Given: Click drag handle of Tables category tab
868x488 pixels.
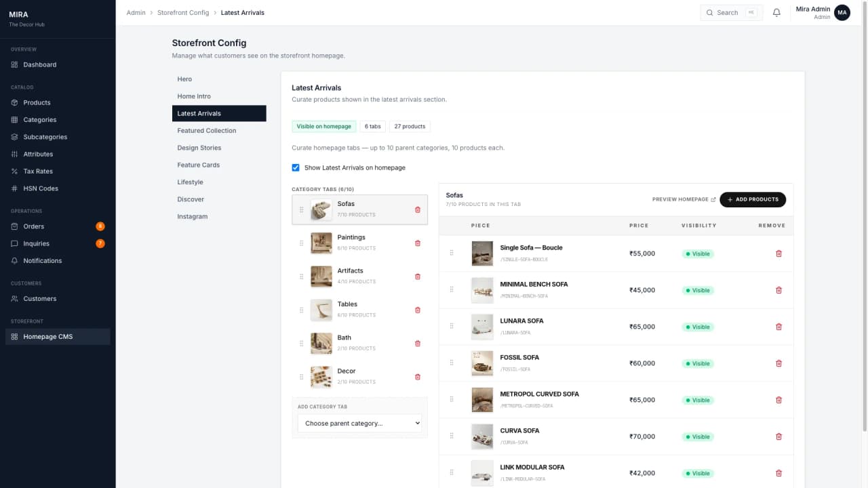Looking at the screenshot, I should click(302, 310).
